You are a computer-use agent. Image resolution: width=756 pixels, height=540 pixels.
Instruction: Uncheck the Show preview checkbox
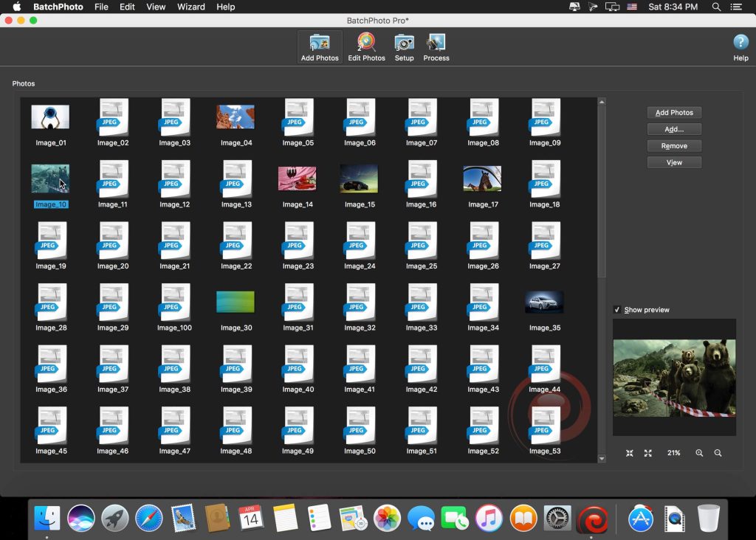617,310
